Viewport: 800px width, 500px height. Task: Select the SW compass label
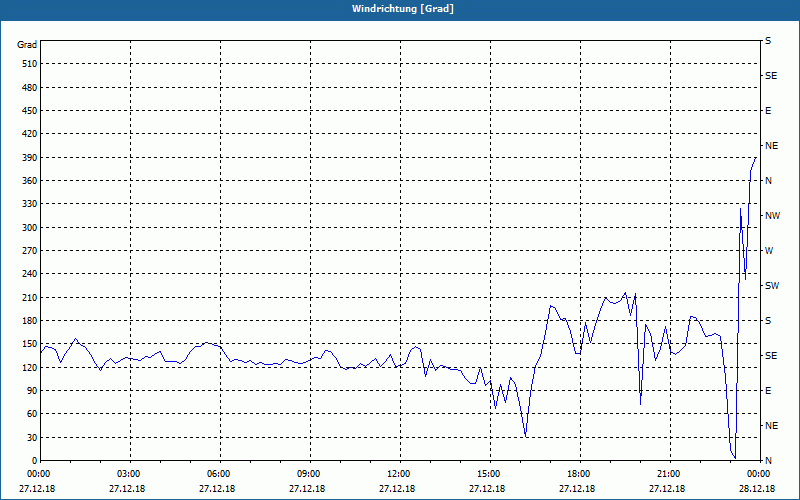tap(772, 286)
